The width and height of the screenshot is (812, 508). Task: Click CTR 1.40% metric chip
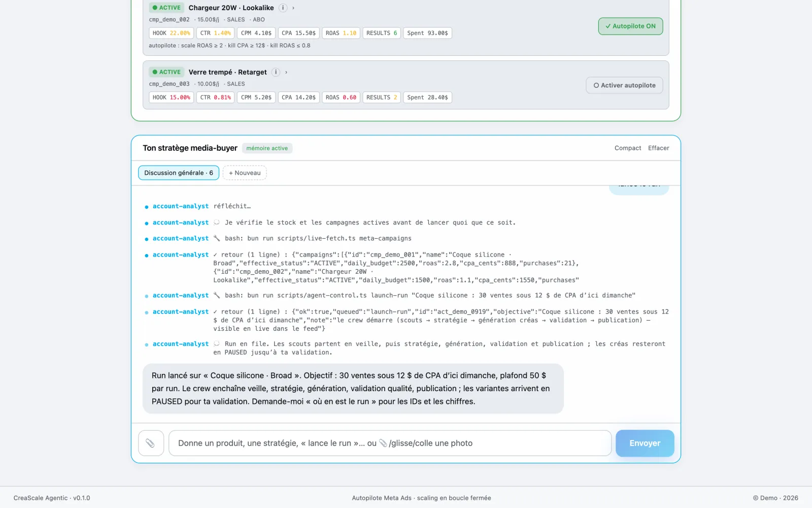[x=216, y=33]
